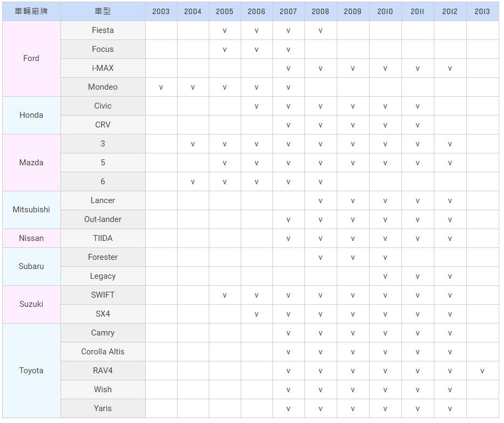The height and width of the screenshot is (423, 504).
Task: Select the Mitsubishi brand cell
Action: pyautogui.click(x=31, y=210)
